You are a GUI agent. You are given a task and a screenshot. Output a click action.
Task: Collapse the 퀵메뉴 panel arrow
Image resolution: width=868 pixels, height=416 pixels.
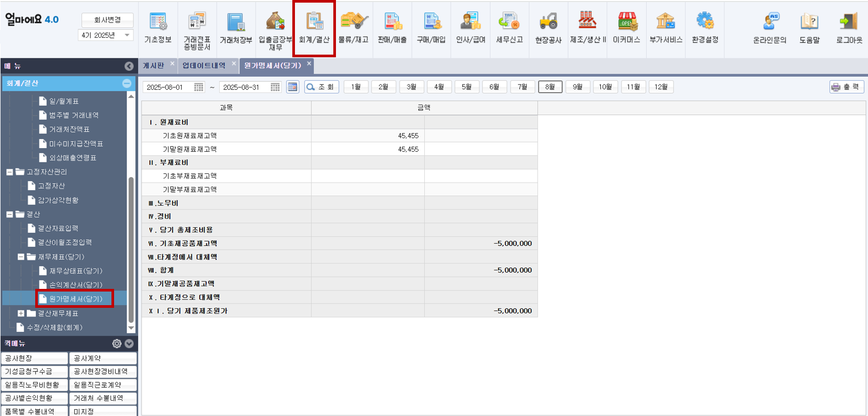[129, 344]
